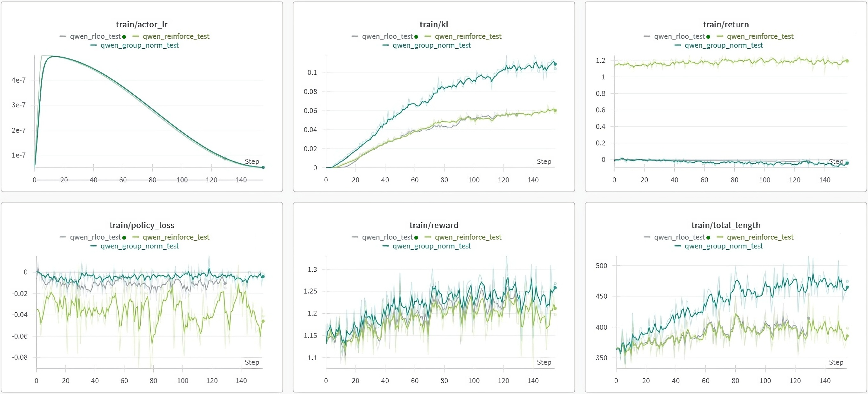Click final qwen_group_norm_test data point in train/kl
868x394 pixels.
click(x=555, y=64)
